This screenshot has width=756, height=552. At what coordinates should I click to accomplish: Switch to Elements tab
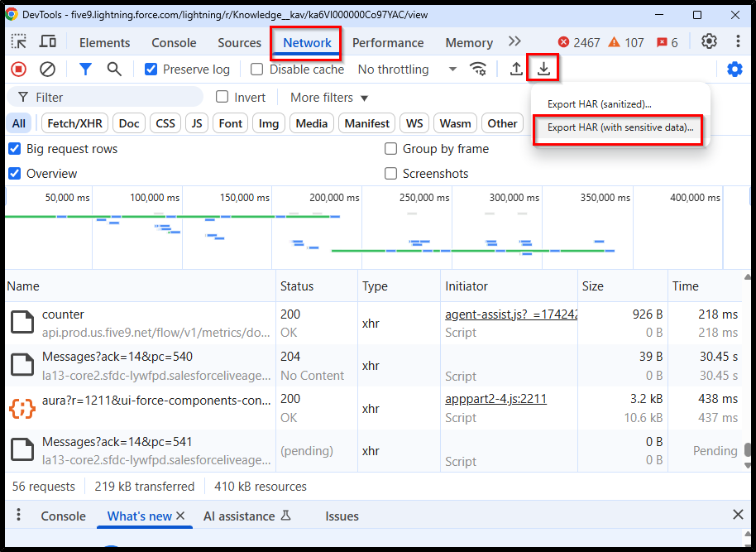coord(104,42)
